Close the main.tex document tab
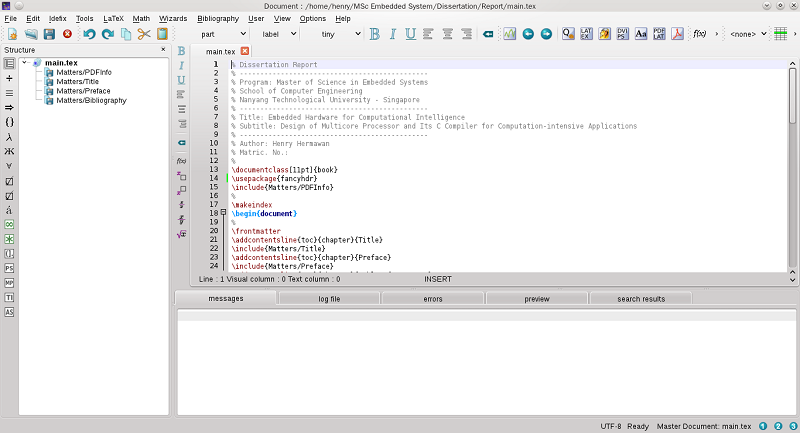The width and height of the screenshot is (800, 433). (245, 51)
